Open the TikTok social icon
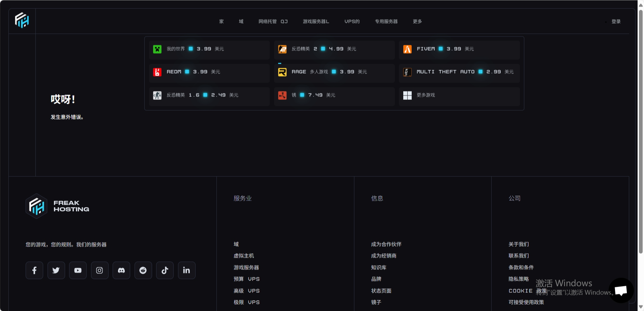Image resolution: width=644 pixels, height=311 pixels. [x=165, y=270]
